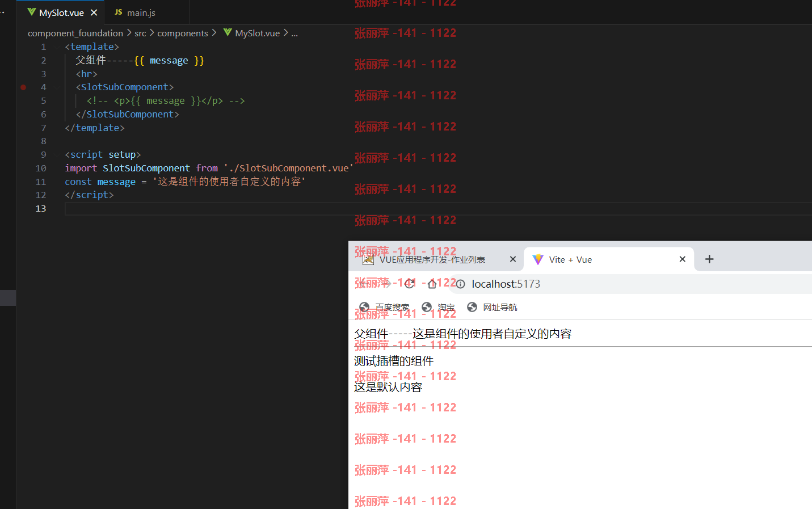Toggle the breakpoint on line 4
Screen dimensions: 812x509
coord(23,87)
